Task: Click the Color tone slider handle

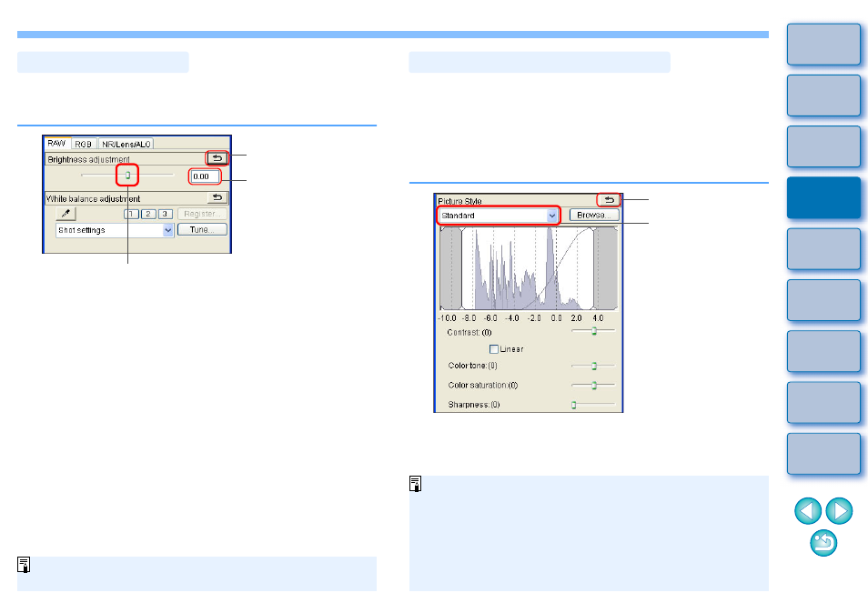Action: (594, 366)
